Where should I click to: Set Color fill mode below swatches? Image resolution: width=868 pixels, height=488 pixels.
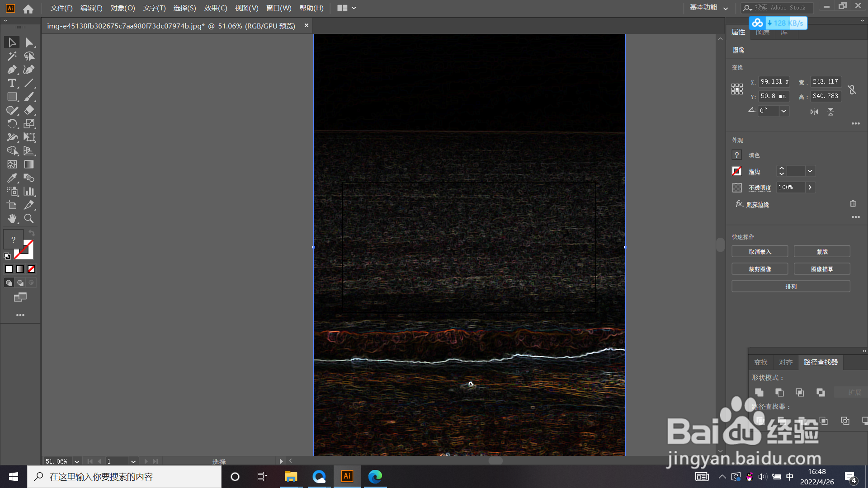pyautogui.click(x=9, y=269)
